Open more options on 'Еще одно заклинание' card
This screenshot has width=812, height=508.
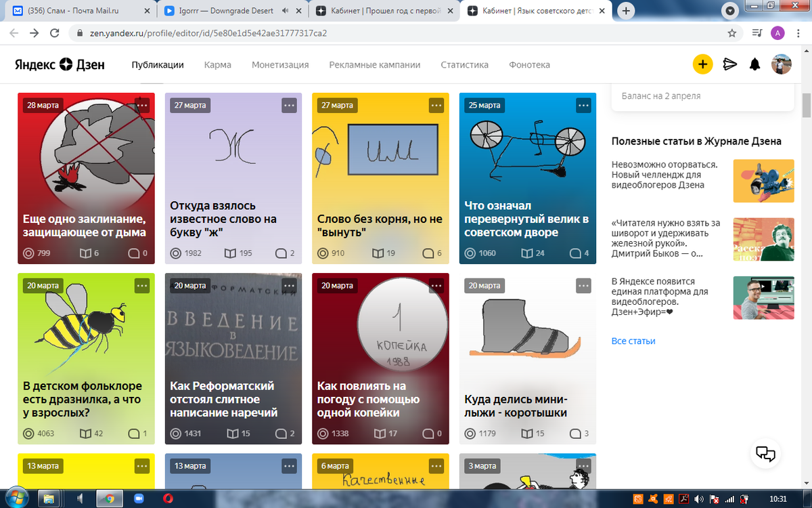(141, 105)
